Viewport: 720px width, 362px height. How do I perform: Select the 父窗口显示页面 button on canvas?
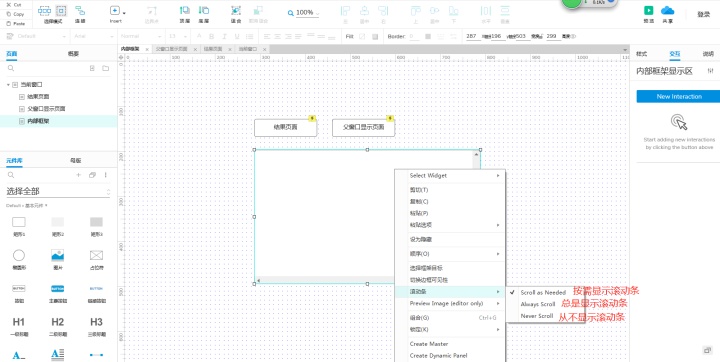tap(363, 127)
